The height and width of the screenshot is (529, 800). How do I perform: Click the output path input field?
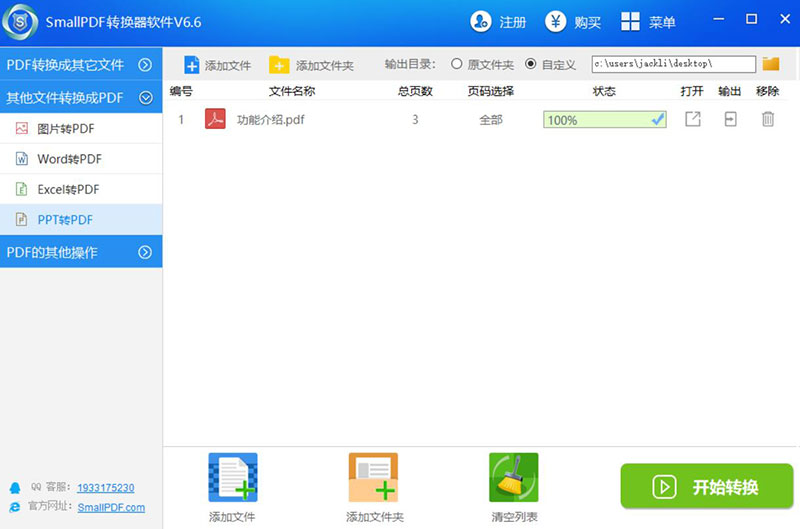point(671,64)
